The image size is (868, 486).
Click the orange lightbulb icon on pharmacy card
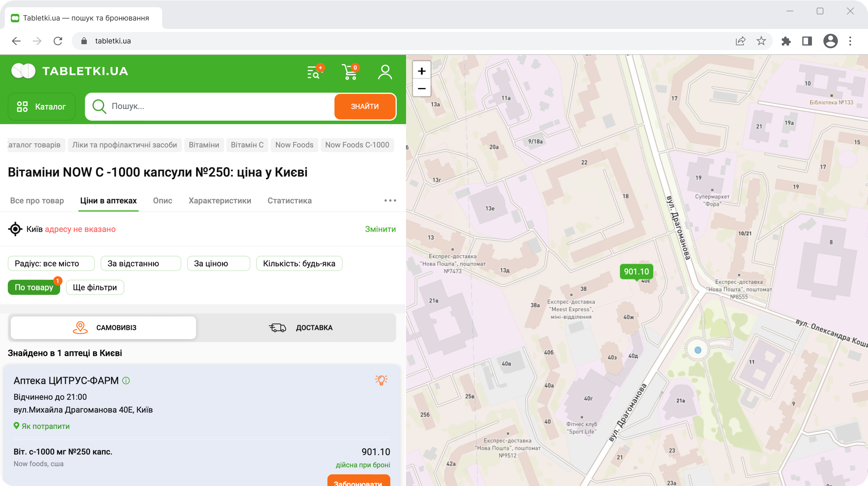(381, 380)
